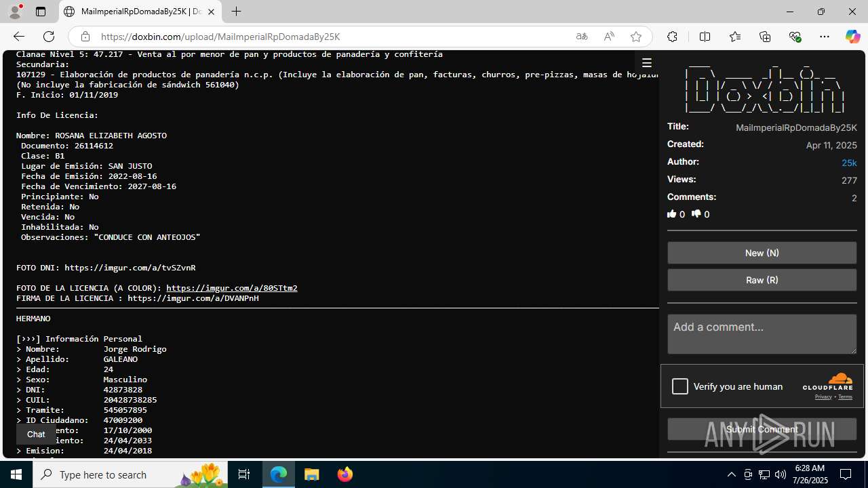
Task: Click the New (N) button
Action: tap(762, 253)
